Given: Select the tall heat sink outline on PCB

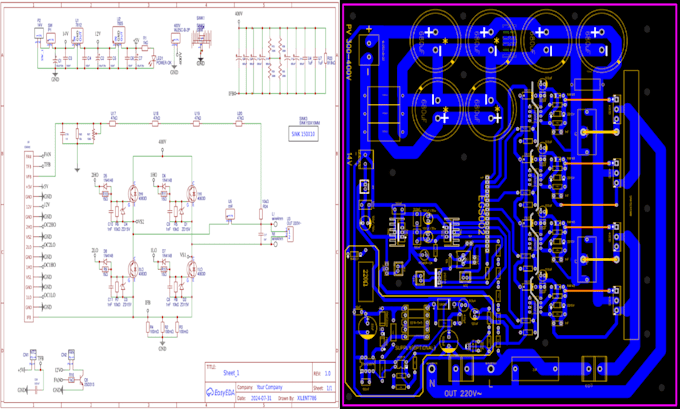Looking at the screenshot, I should point(631,205).
